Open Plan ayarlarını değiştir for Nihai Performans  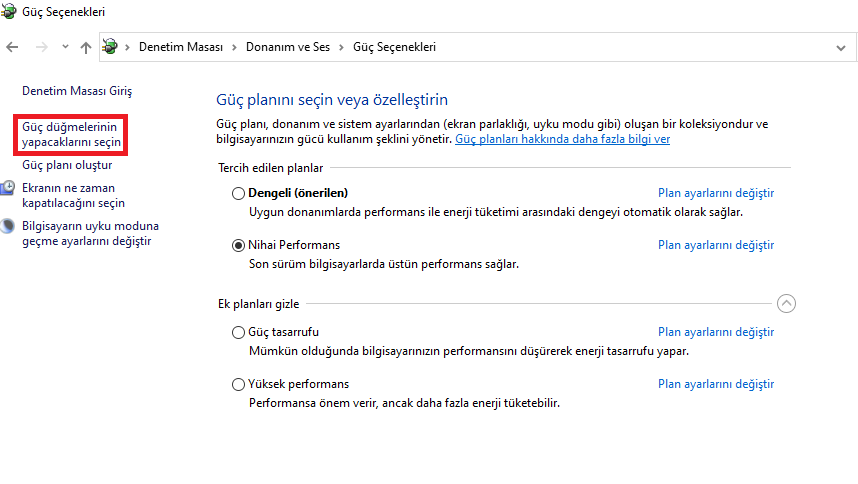tap(715, 245)
